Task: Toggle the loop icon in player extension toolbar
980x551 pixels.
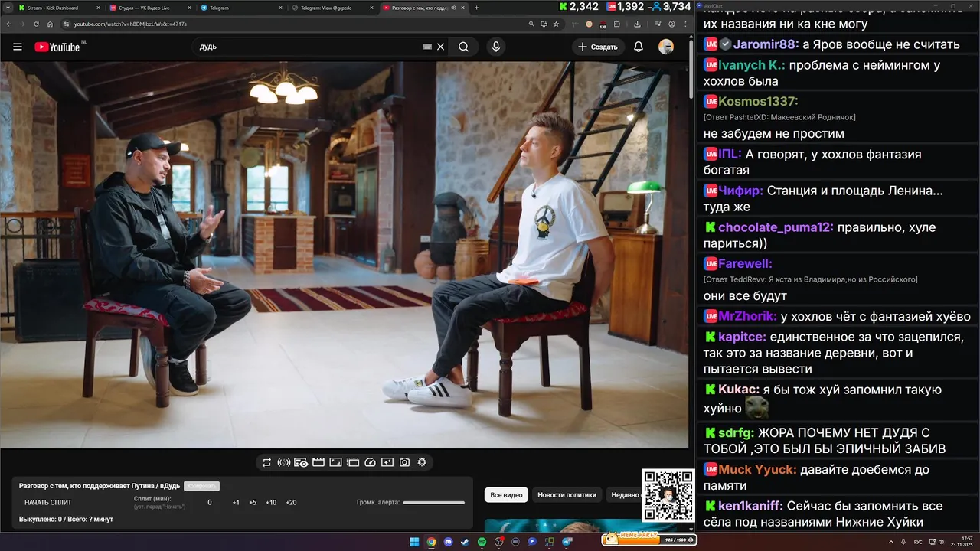Action: [266, 462]
